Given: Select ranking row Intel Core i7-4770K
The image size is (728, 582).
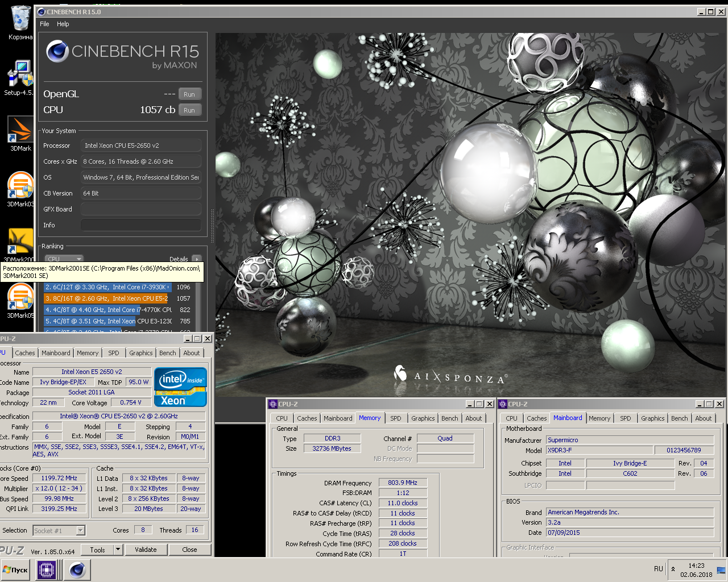Looking at the screenshot, I should click(118, 310).
